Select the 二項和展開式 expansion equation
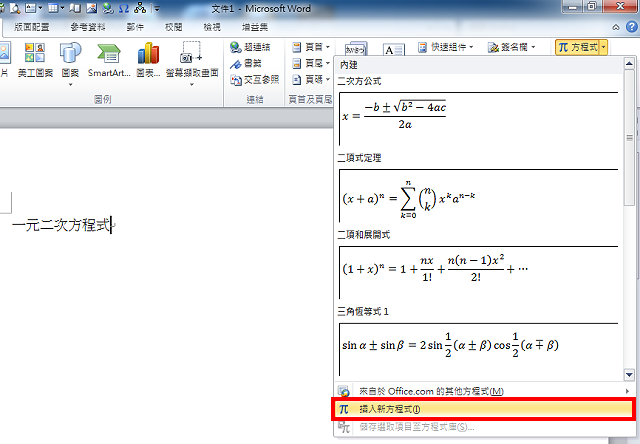The width and height of the screenshot is (640, 444). click(478, 272)
